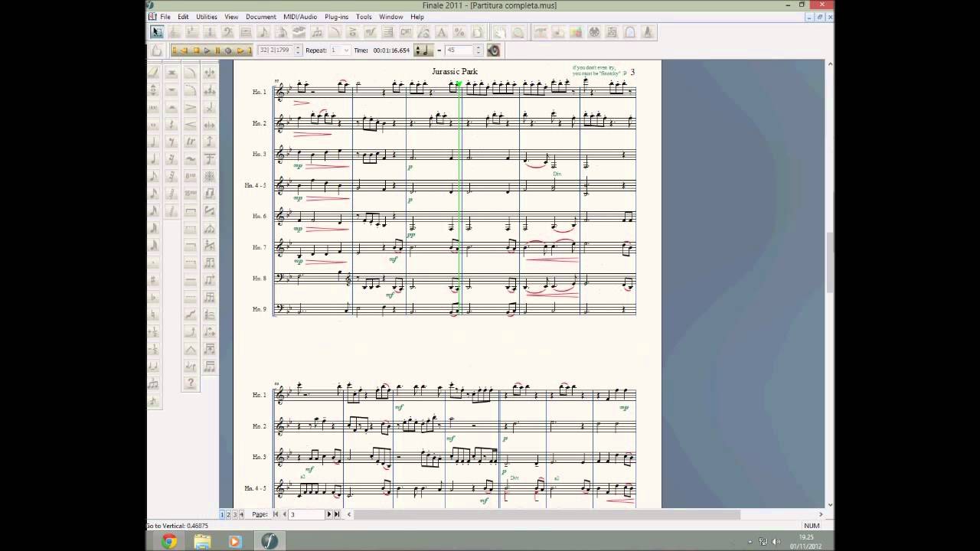Open the Edit menu
Image resolution: width=980 pixels, height=551 pixels.
coord(184,17)
